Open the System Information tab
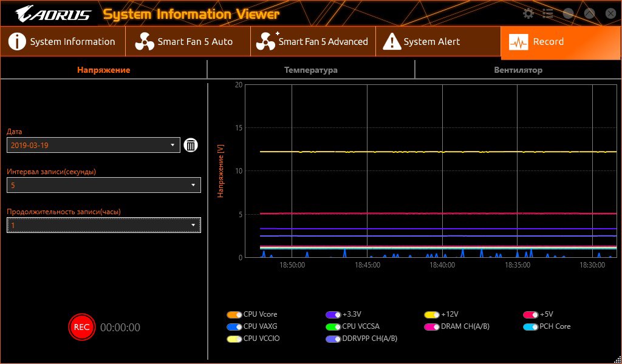622x364 pixels. coord(63,42)
